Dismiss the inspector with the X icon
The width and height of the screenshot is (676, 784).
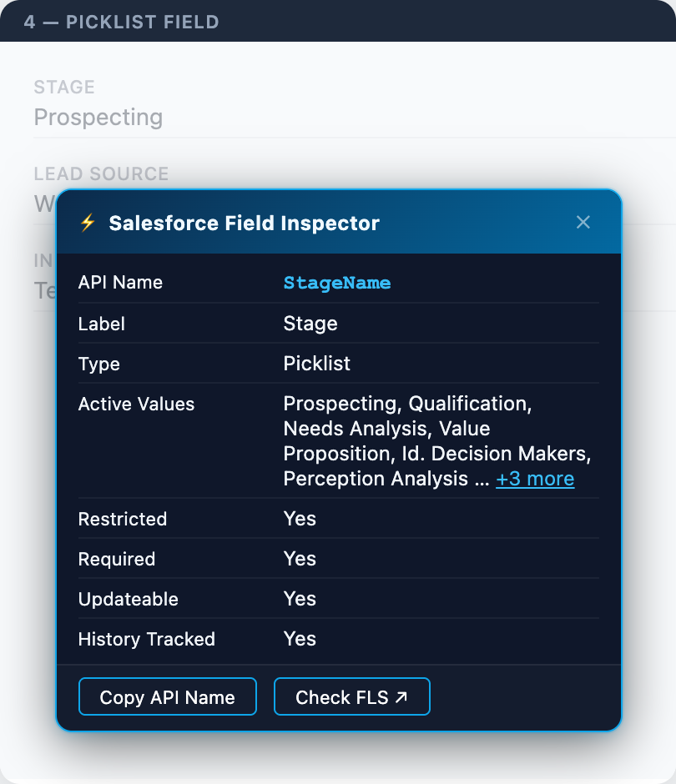point(583,222)
